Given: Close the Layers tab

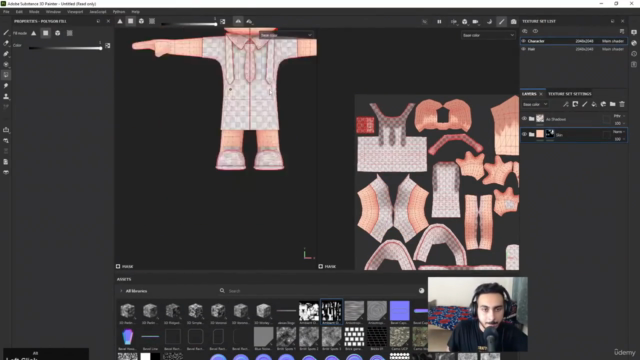Looking at the screenshot, I should (x=541, y=94).
